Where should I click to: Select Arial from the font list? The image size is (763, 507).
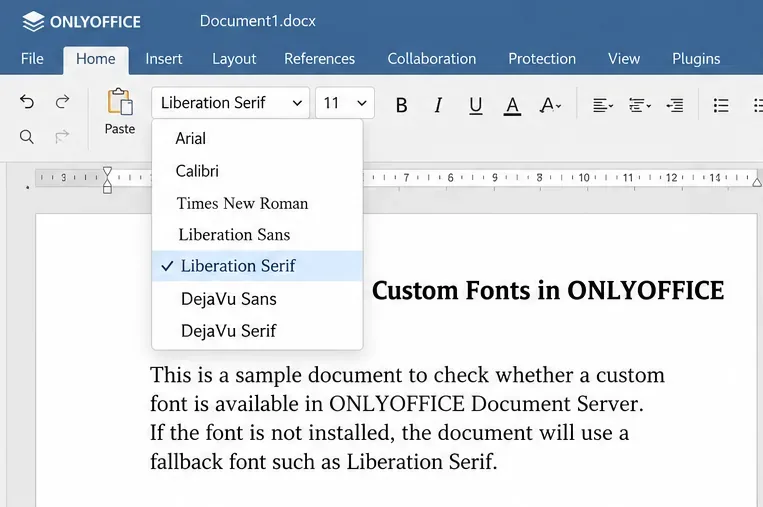[x=257, y=139]
